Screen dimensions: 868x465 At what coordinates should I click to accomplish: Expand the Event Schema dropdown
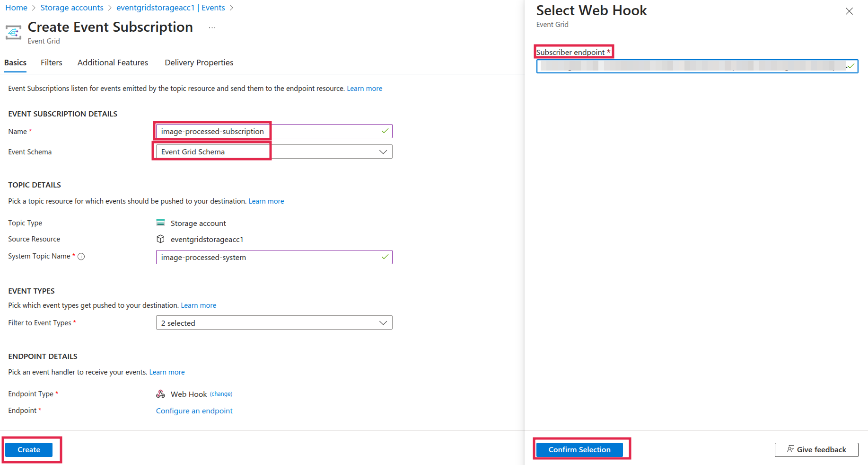coord(383,152)
